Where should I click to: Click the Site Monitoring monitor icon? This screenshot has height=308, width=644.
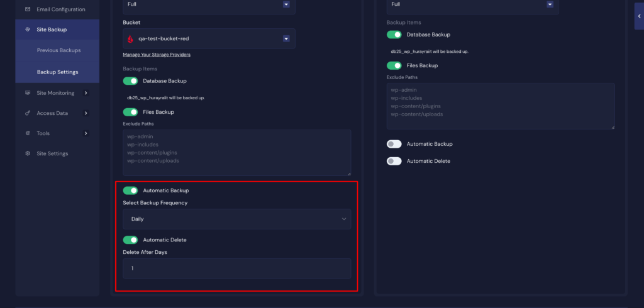(27, 93)
